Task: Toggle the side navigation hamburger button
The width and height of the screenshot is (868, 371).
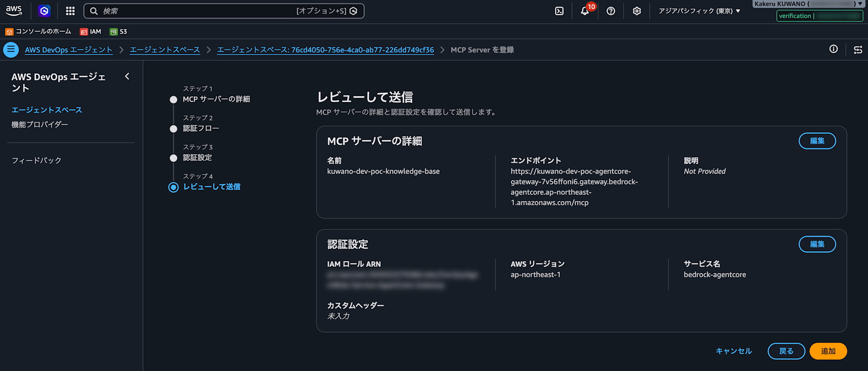Action: 11,50
